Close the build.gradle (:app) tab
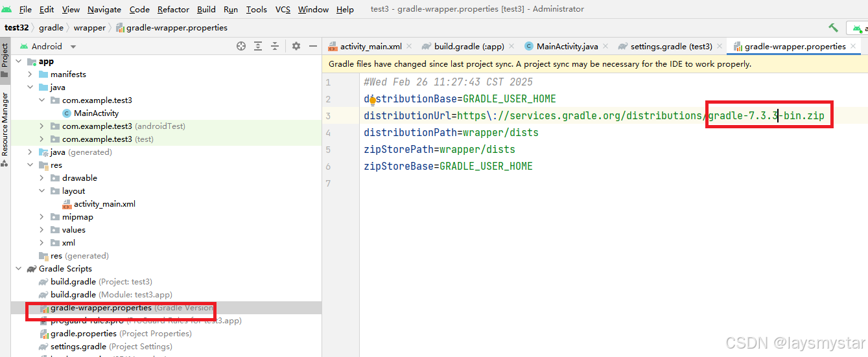Screen dimensions: 868x357 click(x=511, y=46)
